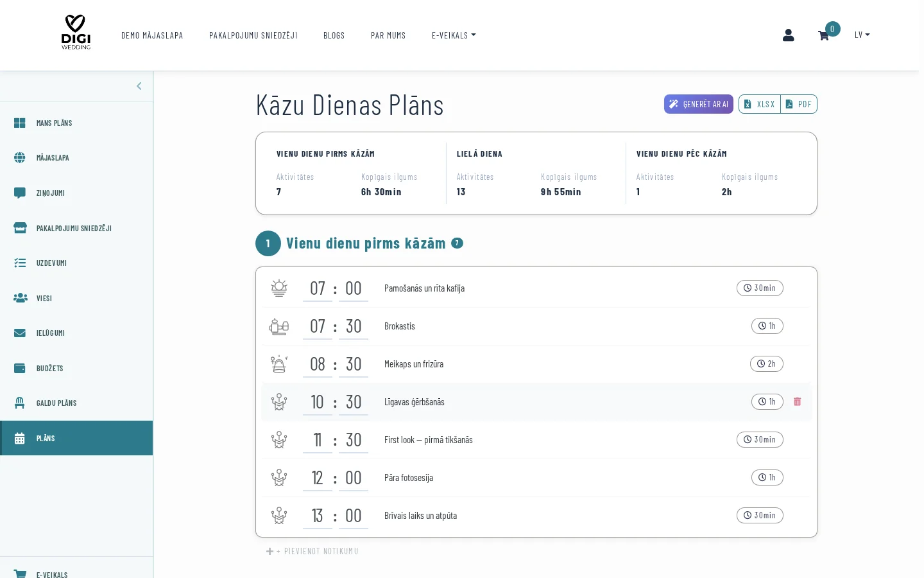
Task: Delete the Līgavas ģērbšanās activity
Action: [x=797, y=401]
